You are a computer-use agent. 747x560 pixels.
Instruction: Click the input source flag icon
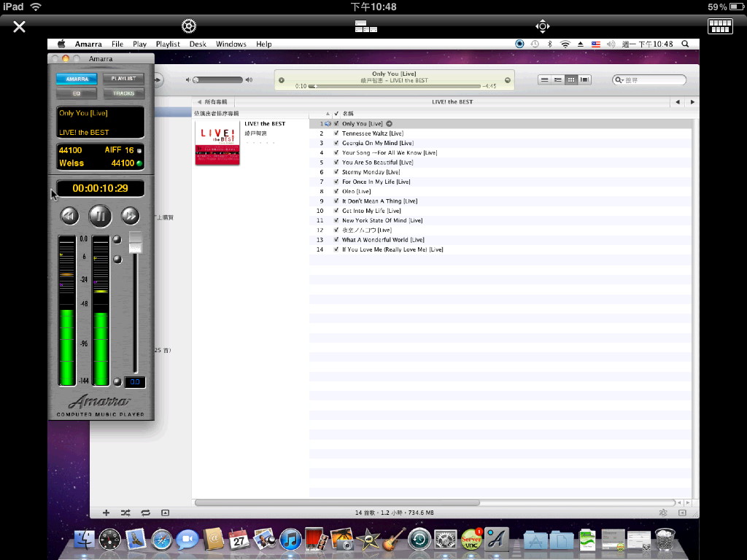pyautogui.click(x=595, y=44)
